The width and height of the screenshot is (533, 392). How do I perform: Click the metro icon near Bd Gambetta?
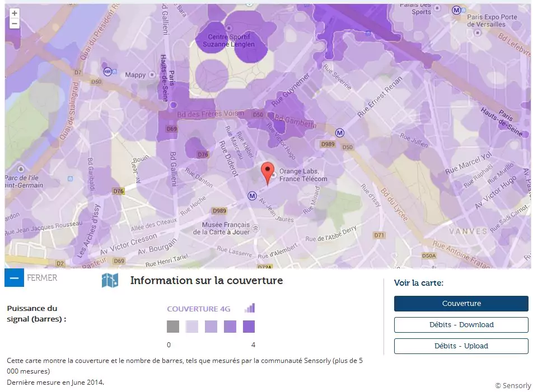339,133
